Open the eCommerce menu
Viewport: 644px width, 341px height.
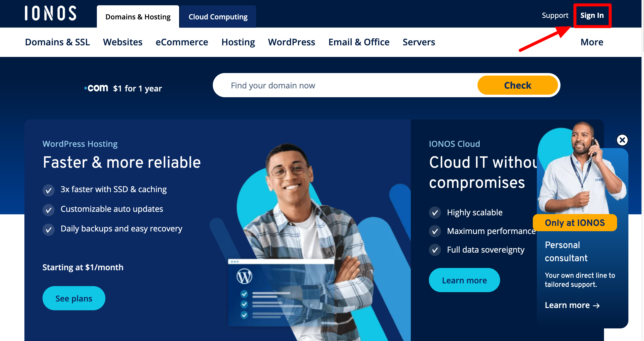(182, 42)
